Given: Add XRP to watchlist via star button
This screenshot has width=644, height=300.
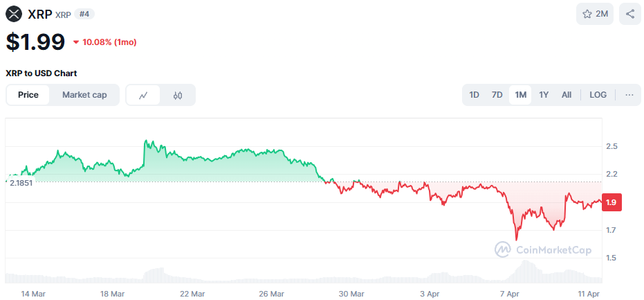Looking at the screenshot, I should coord(595,14).
